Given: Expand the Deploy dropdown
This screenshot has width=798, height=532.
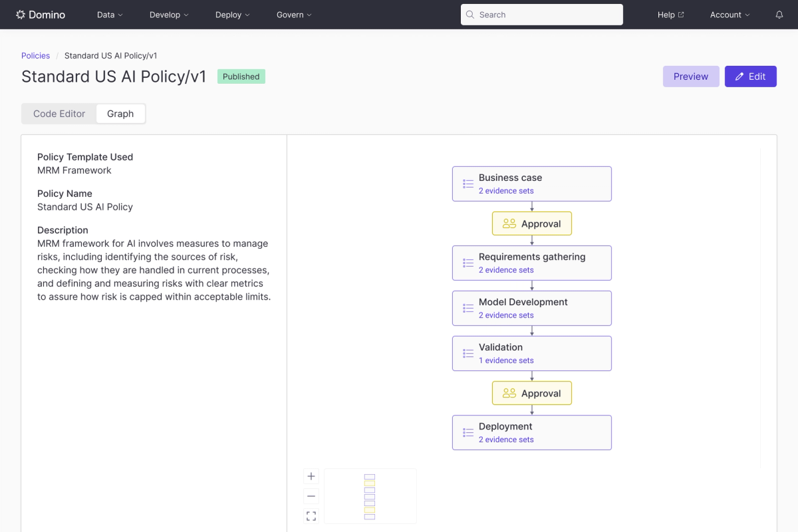Looking at the screenshot, I should (232, 14).
